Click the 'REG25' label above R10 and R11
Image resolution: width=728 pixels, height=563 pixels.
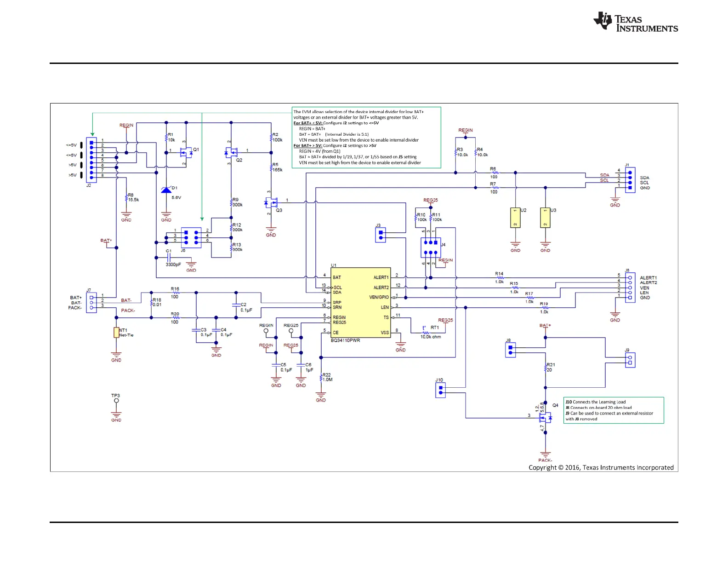pyautogui.click(x=431, y=200)
